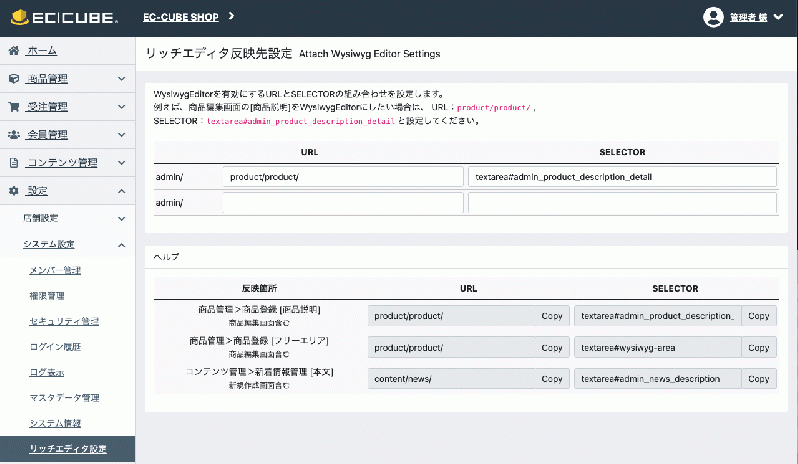Open マスタデータ管理 page
Image resolution: width=798 pixels, height=464 pixels.
tap(64, 397)
